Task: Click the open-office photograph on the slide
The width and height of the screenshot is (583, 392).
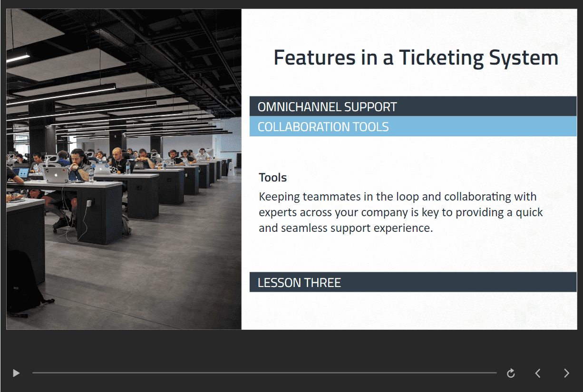Action: coord(124,169)
